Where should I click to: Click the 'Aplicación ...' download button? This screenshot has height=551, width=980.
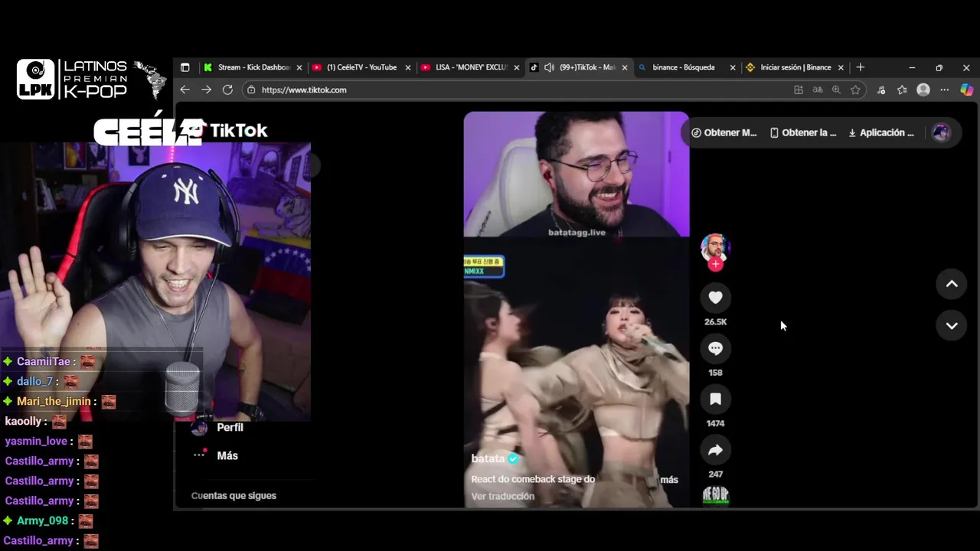pos(881,132)
